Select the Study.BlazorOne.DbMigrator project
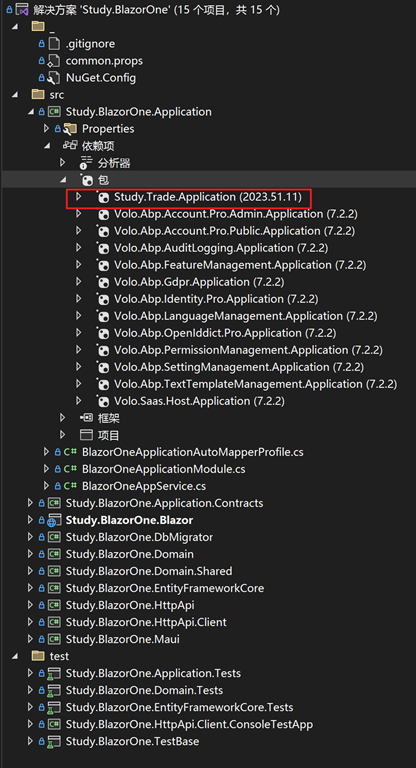The width and height of the screenshot is (416, 768). coord(139,537)
